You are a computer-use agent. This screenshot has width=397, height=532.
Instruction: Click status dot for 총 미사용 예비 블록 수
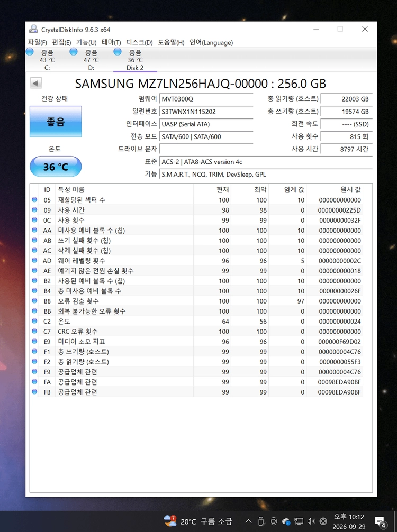point(34,291)
